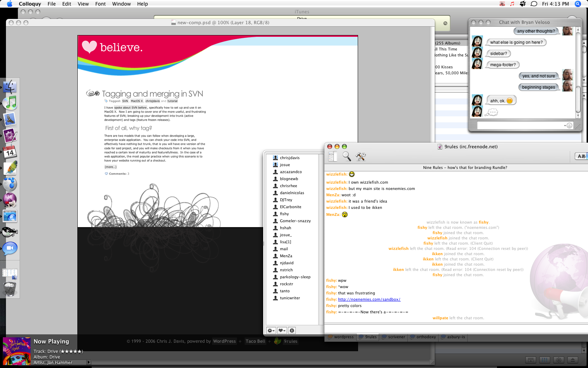This screenshot has height=368, width=588.
Task: Show iTunes artwork viewer button
Action: tap(531, 360)
